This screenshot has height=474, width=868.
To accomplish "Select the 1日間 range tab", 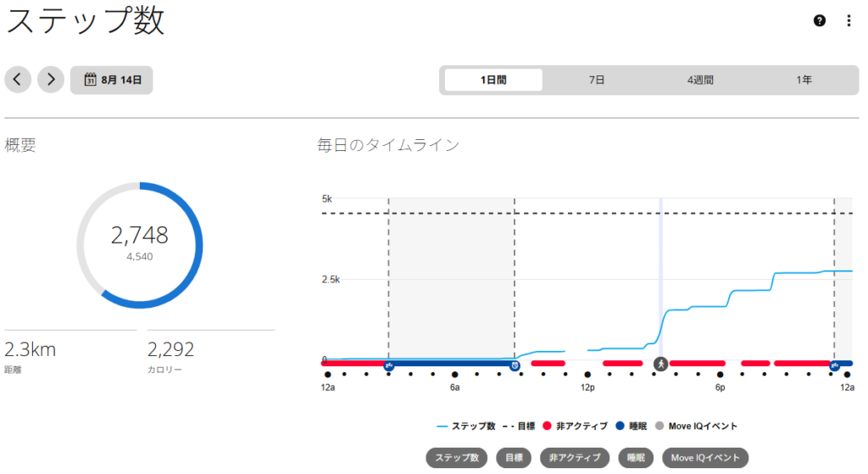I will (x=493, y=80).
